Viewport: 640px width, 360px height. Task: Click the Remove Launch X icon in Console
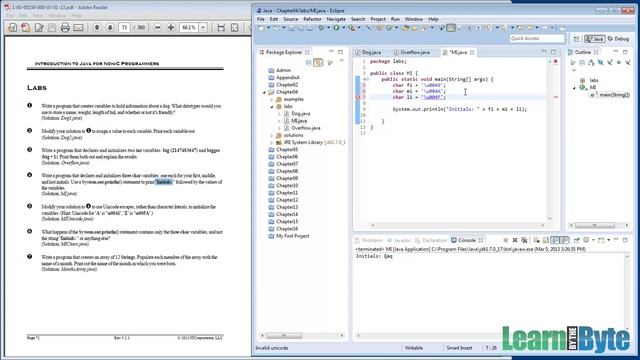[x=515, y=240]
